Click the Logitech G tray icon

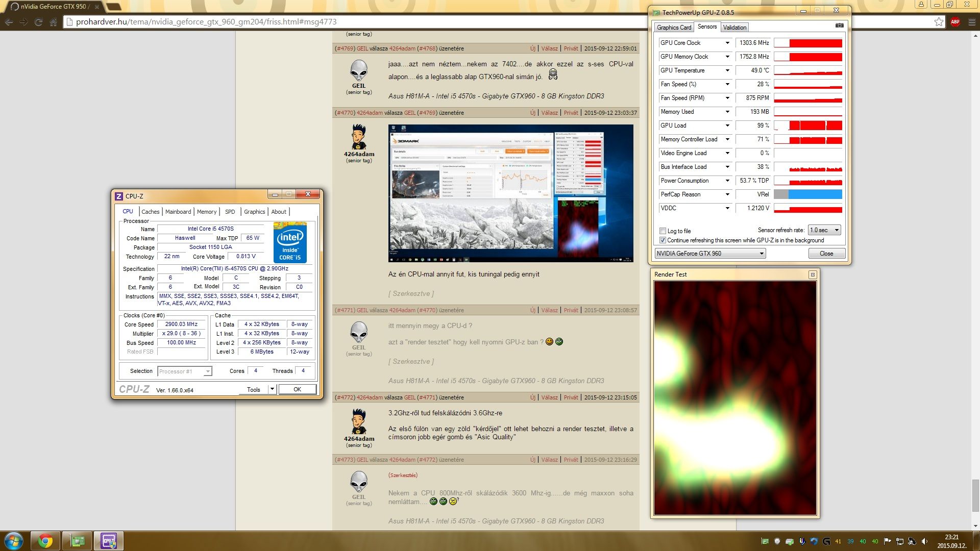point(826,541)
